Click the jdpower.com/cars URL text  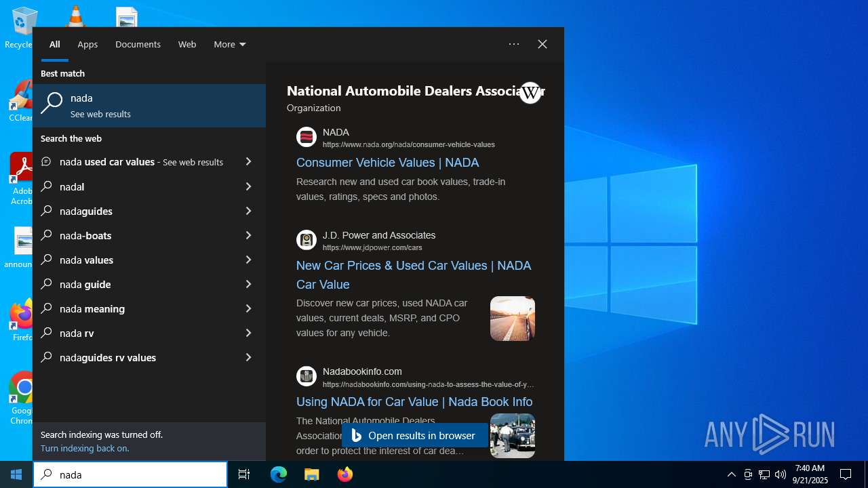point(372,247)
